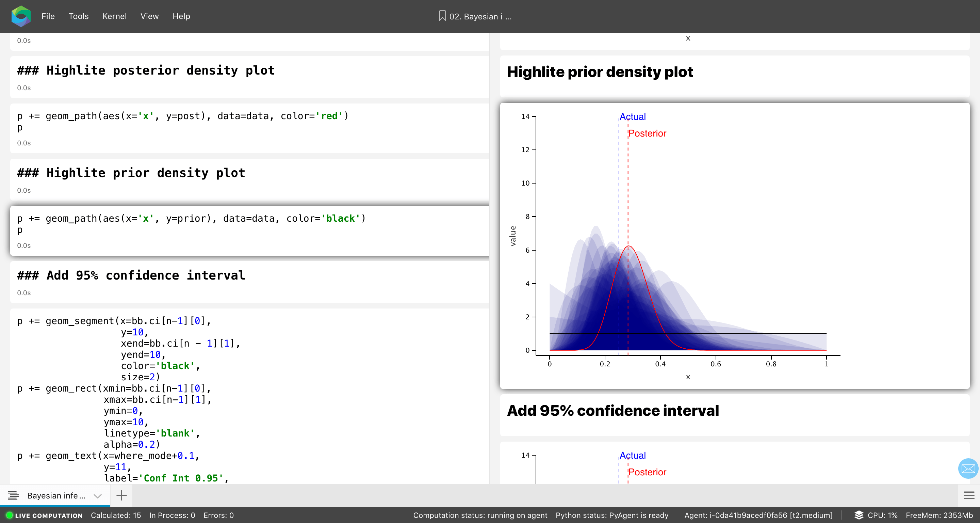This screenshot has height=523, width=980.
Task: Click 'FreeMem: 2353Mb' in status bar
Action: [x=939, y=516]
